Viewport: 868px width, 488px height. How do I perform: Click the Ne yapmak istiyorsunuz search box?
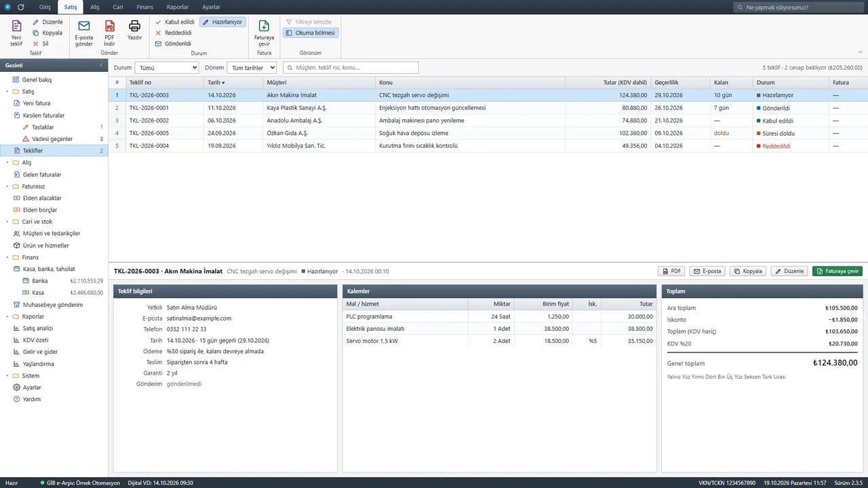798,7
